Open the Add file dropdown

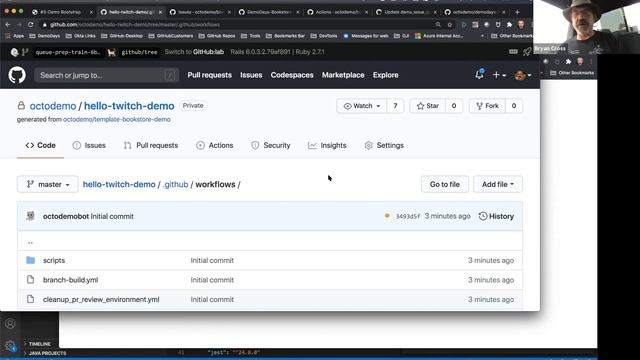pyautogui.click(x=498, y=184)
